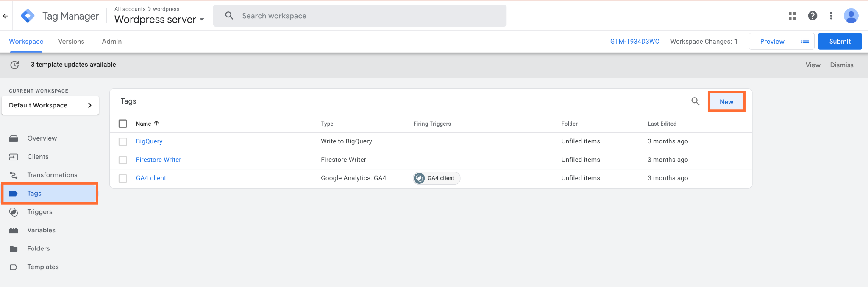Click the Triggers sidebar icon
Screen dimensions: 868x287
(14, 212)
